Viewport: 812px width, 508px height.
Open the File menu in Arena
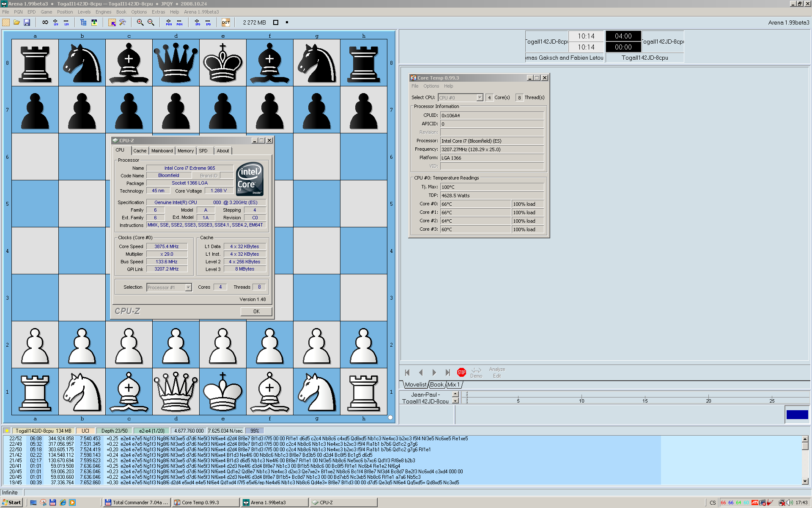pyautogui.click(x=5, y=12)
